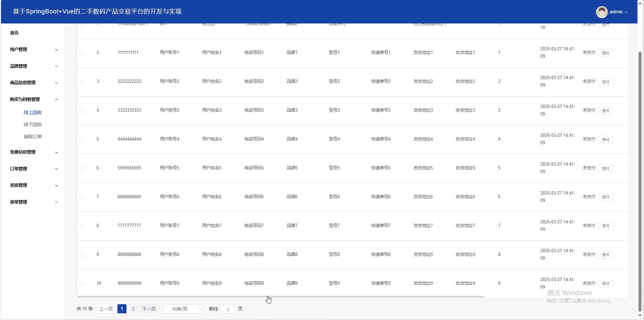Tick the row checkbox for order 7777777777
The width and height of the screenshot is (644, 320).
pyautogui.click(x=82, y=226)
